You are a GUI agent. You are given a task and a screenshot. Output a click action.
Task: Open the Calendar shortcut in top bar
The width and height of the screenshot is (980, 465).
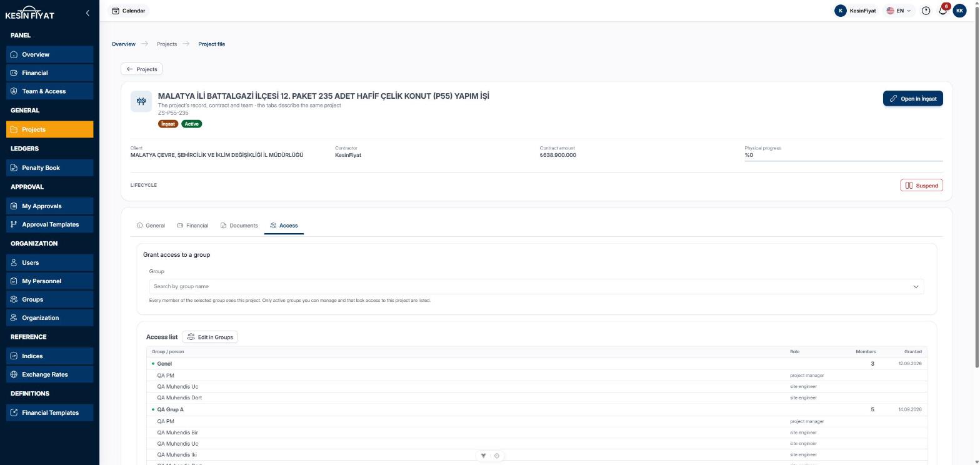[x=128, y=11]
